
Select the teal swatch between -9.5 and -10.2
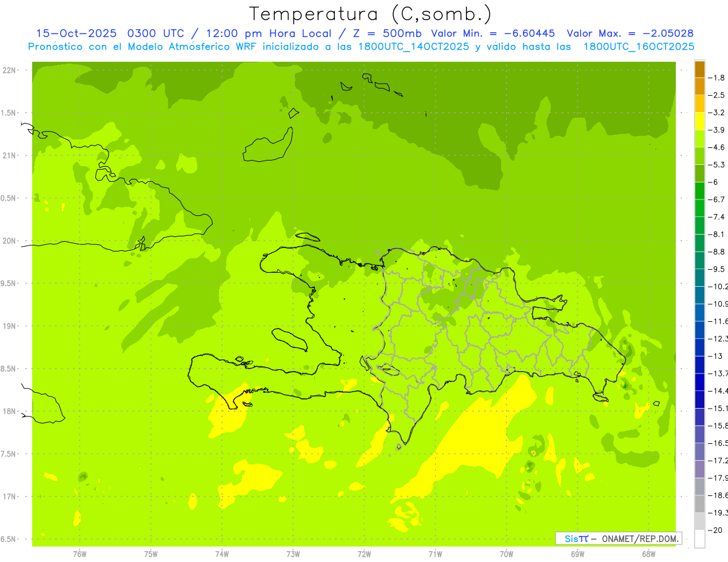click(699, 278)
